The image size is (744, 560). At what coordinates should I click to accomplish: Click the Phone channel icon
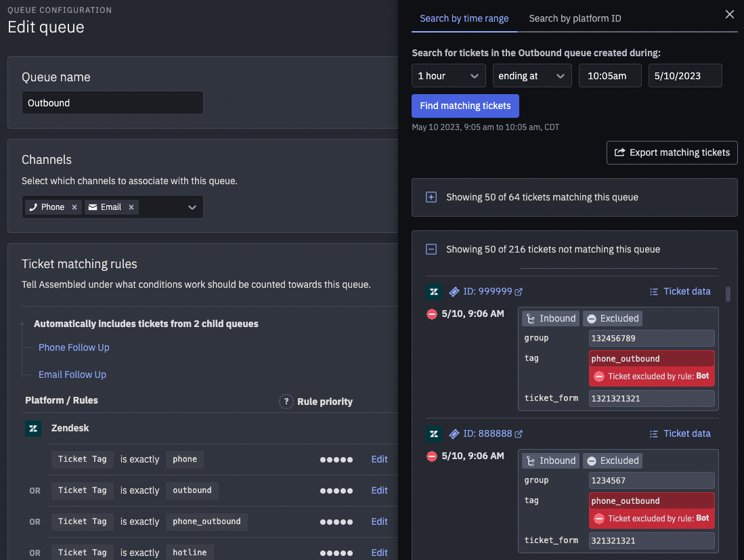pyautogui.click(x=32, y=207)
